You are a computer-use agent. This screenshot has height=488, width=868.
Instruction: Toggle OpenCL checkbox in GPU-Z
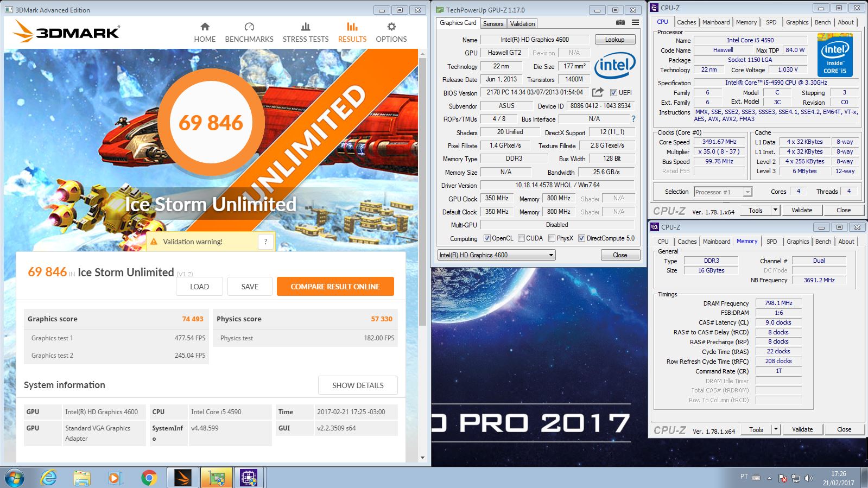(x=487, y=238)
